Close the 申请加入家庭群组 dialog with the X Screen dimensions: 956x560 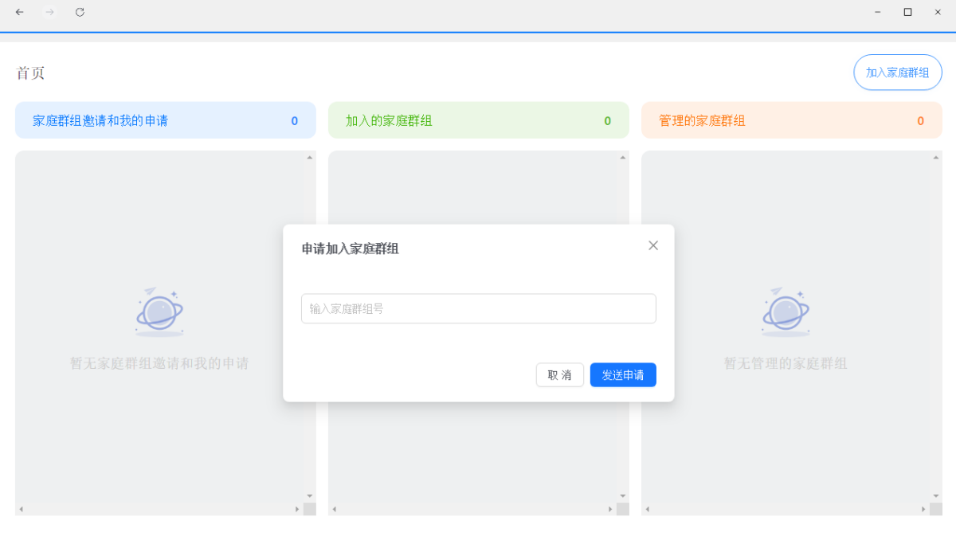click(653, 245)
